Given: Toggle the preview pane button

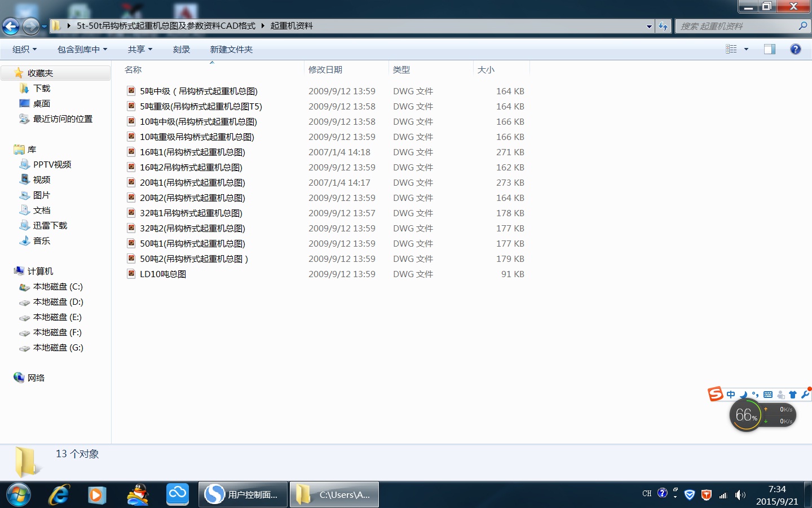Looking at the screenshot, I should (770, 49).
